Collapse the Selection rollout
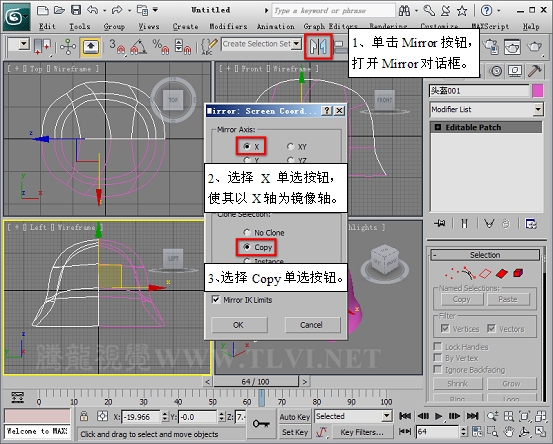This screenshot has height=444, width=553. click(x=485, y=255)
